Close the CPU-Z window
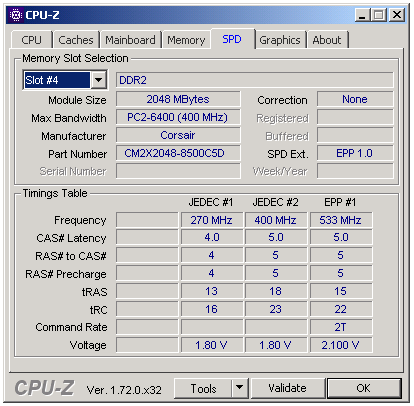 397,15
